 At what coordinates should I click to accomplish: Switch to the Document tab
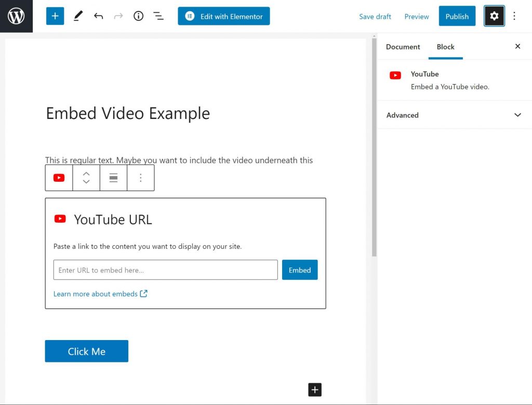pos(403,47)
